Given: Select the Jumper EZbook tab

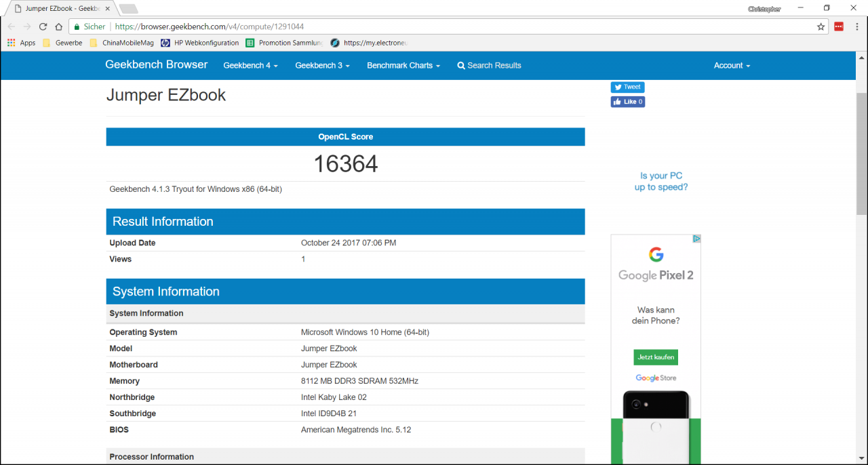Looking at the screenshot, I should 61,9.
